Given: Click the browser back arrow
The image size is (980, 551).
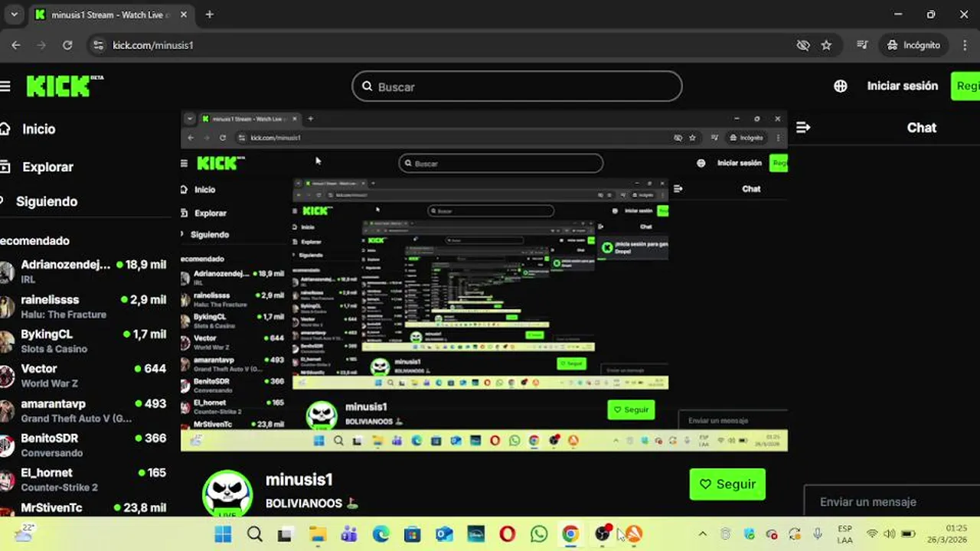Looking at the screenshot, I should pos(16,45).
